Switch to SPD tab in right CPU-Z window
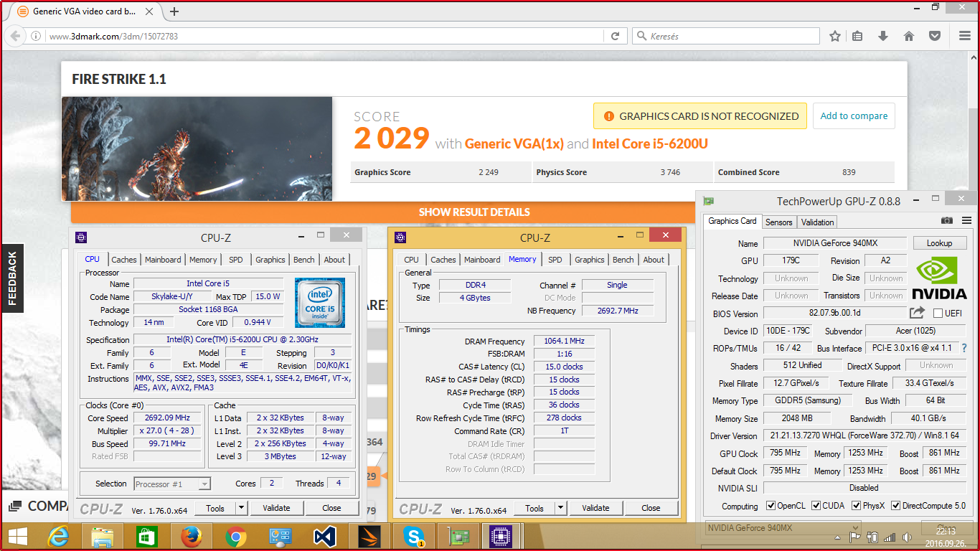980x551 pixels. [x=555, y=260]
